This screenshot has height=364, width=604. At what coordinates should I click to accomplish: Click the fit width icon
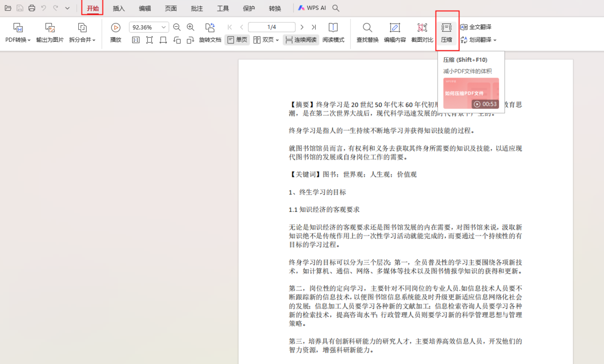click(163, 40)
